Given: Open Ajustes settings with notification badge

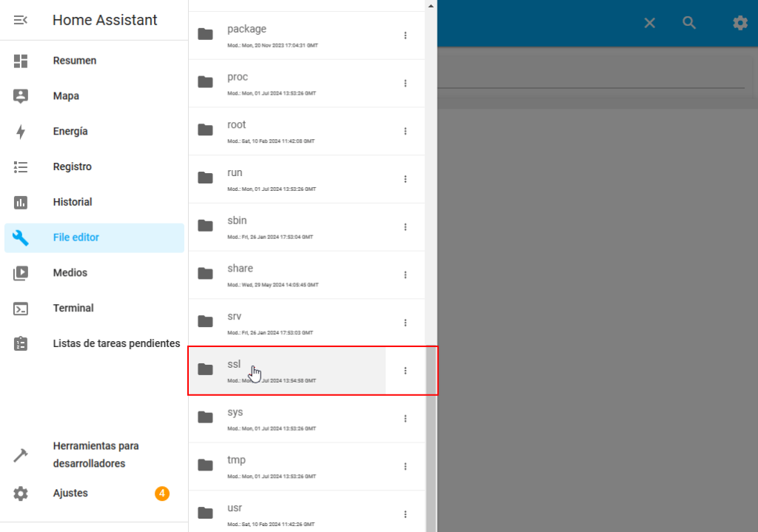Looking at the screenshot, I should pos(70,494).
